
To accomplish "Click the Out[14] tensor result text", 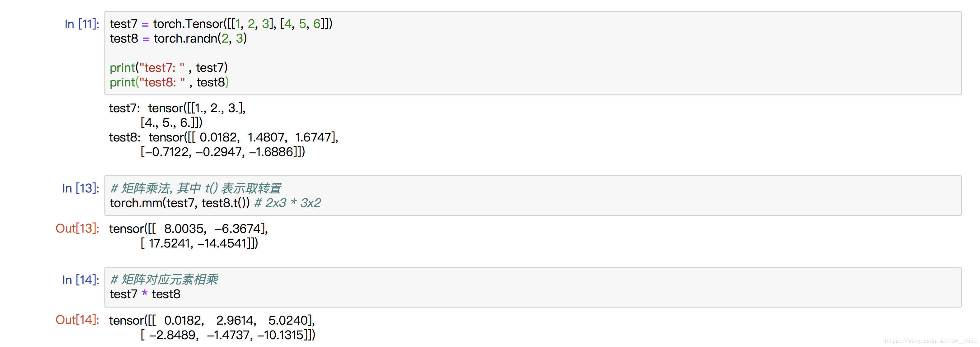I will click(212, 327).
